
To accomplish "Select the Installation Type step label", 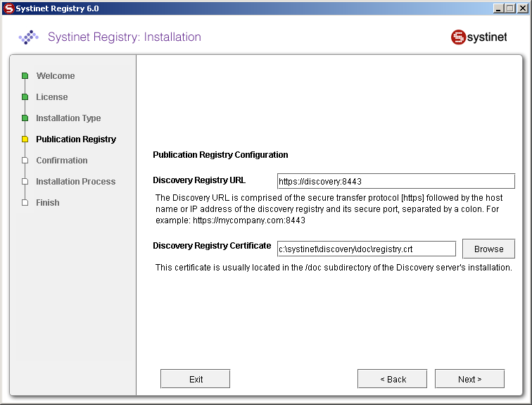I will click(68, 118).
